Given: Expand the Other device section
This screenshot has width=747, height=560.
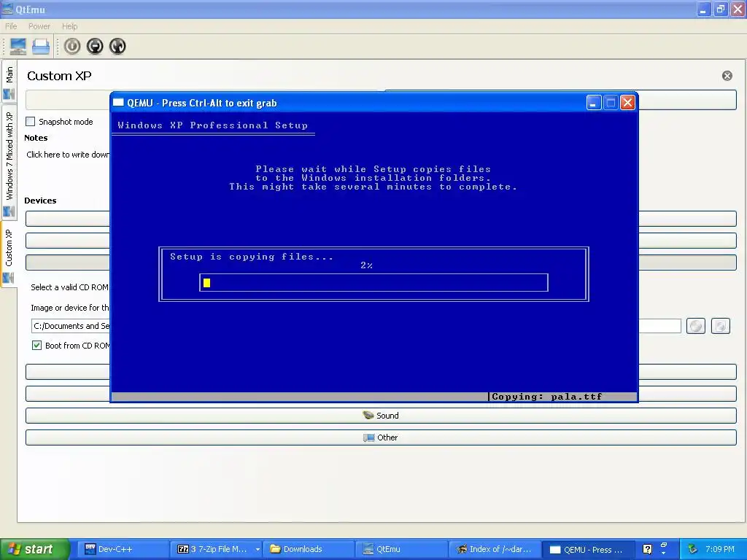Looking at the screenshot, I should [x=381, y=437].
